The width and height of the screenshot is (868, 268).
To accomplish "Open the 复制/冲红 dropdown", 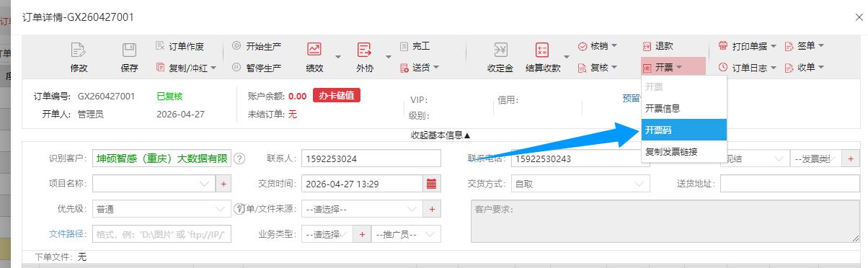I will tap(186, 68).
